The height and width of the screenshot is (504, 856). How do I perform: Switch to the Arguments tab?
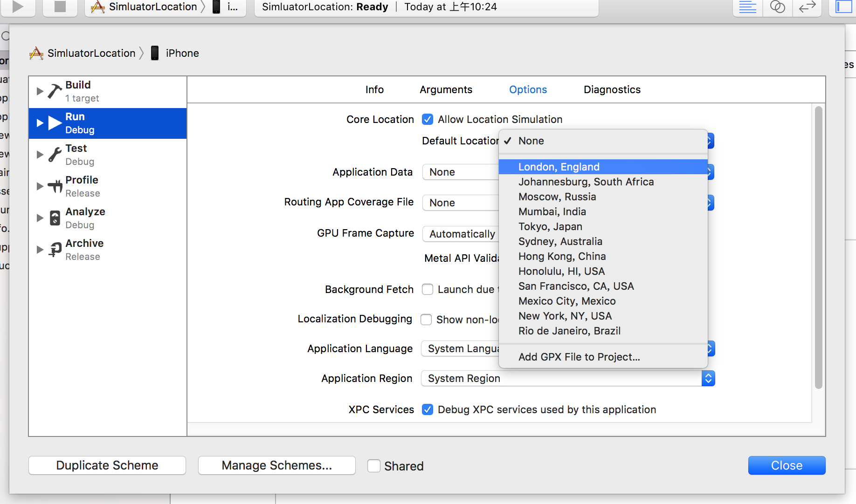point(446,89)
